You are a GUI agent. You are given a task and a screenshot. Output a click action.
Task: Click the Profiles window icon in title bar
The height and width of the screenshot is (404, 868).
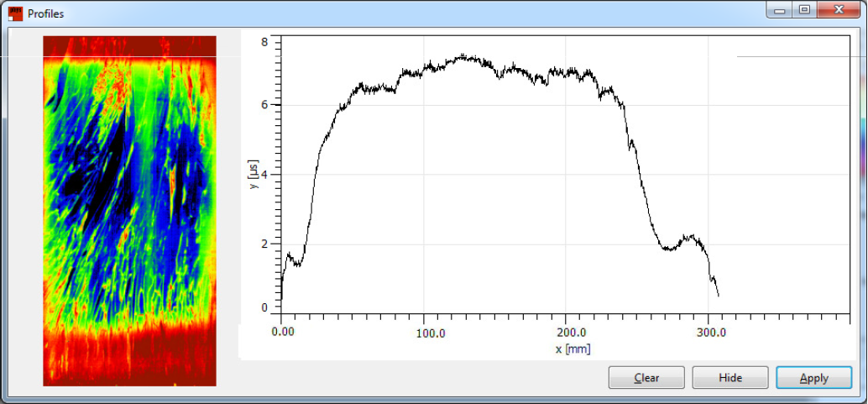click(x=15, y=13)
